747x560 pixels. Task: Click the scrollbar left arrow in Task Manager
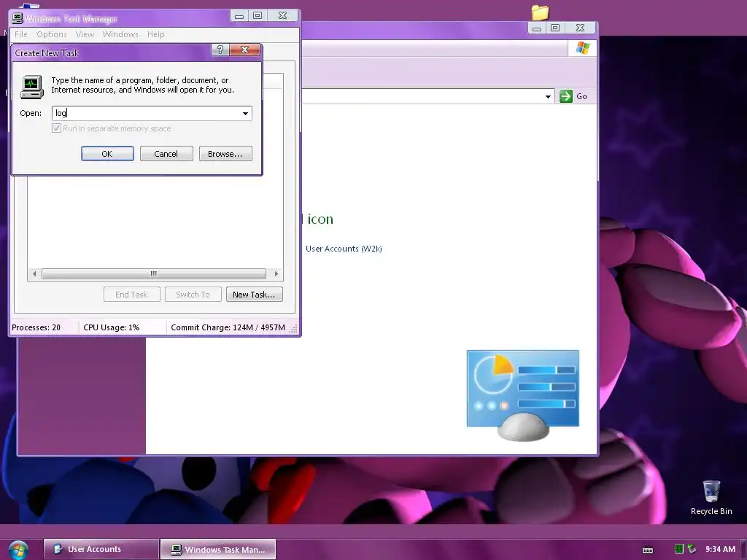(x=34, y=274)
